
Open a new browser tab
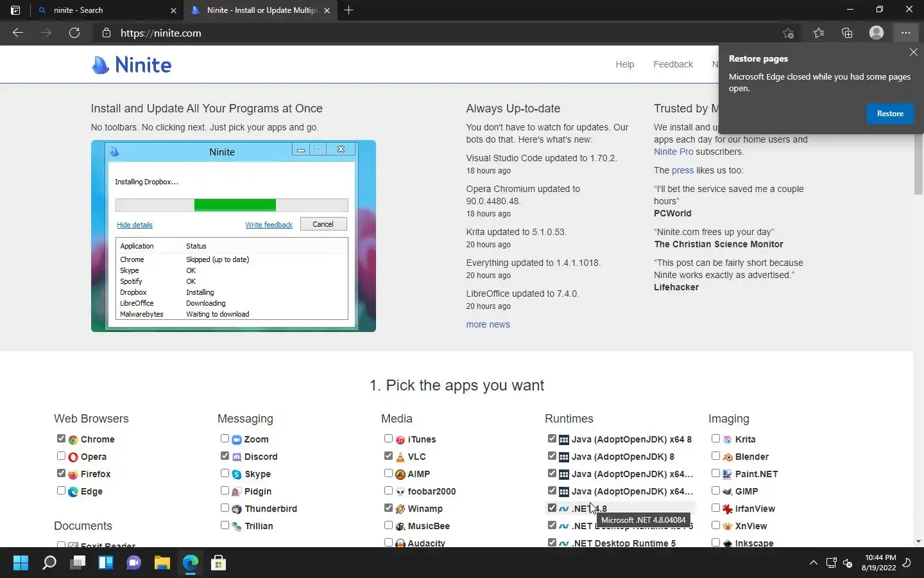coord(349,10)
